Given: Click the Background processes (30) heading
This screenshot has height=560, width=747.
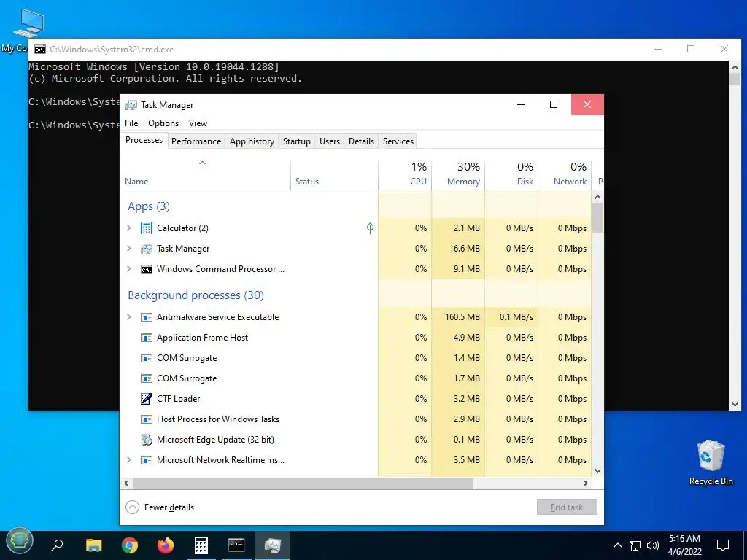Looking at the screenshot, I should pos(196,295).
